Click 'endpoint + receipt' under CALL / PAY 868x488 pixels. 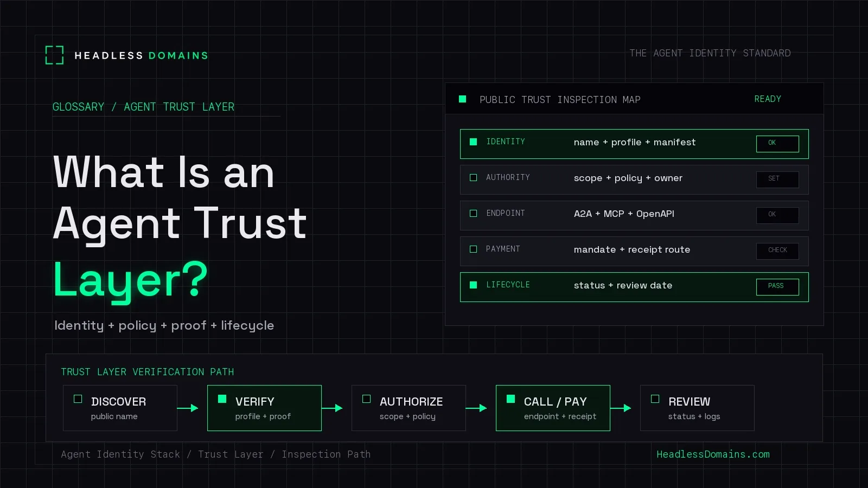(560, 416)
